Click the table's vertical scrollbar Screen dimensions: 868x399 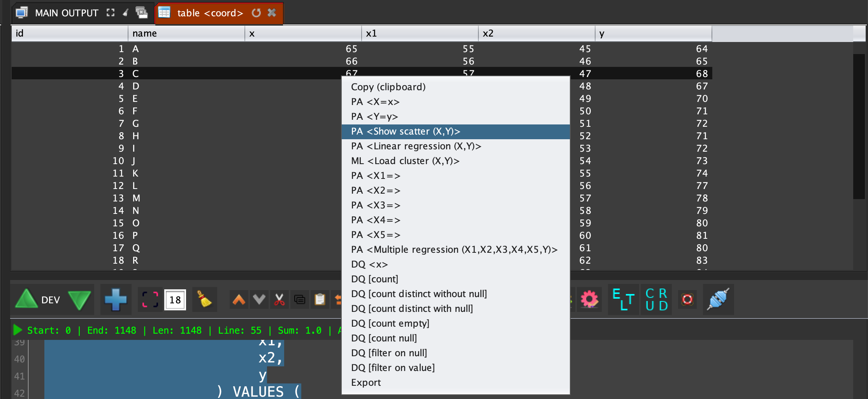click(858, 126)
